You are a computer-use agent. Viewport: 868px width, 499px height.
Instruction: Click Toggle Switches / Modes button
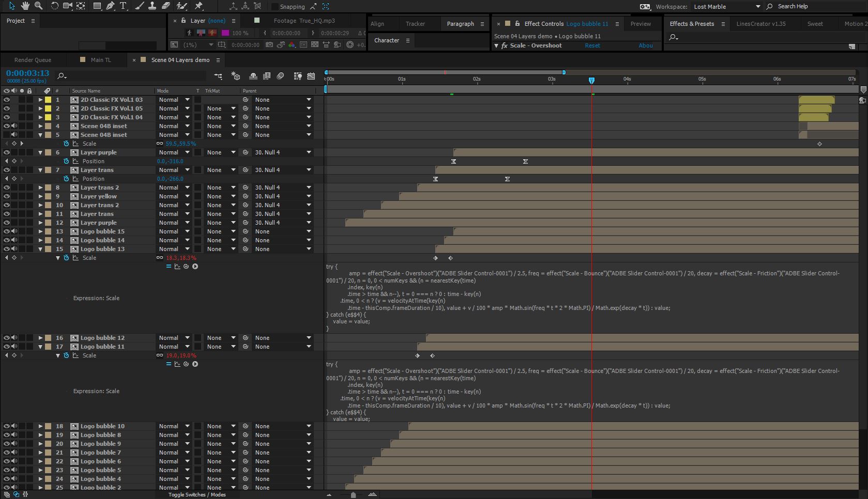[197, 494]
